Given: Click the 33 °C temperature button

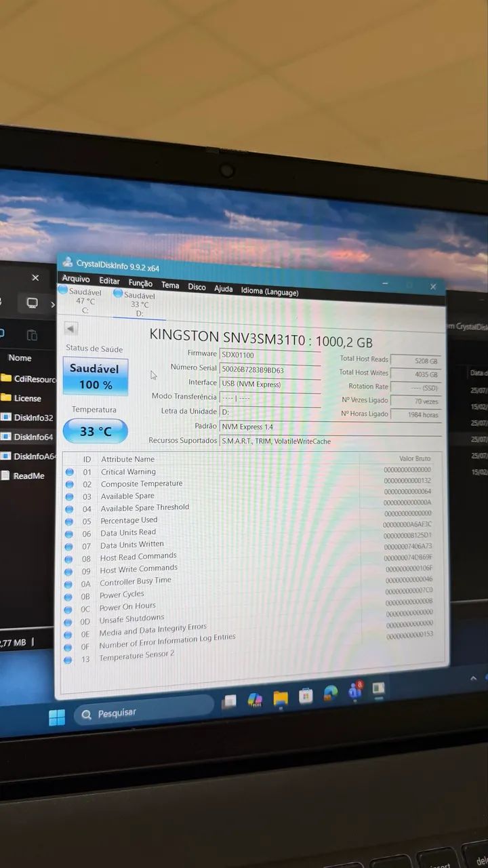Looking at the screenshot, I should point(95,431).
